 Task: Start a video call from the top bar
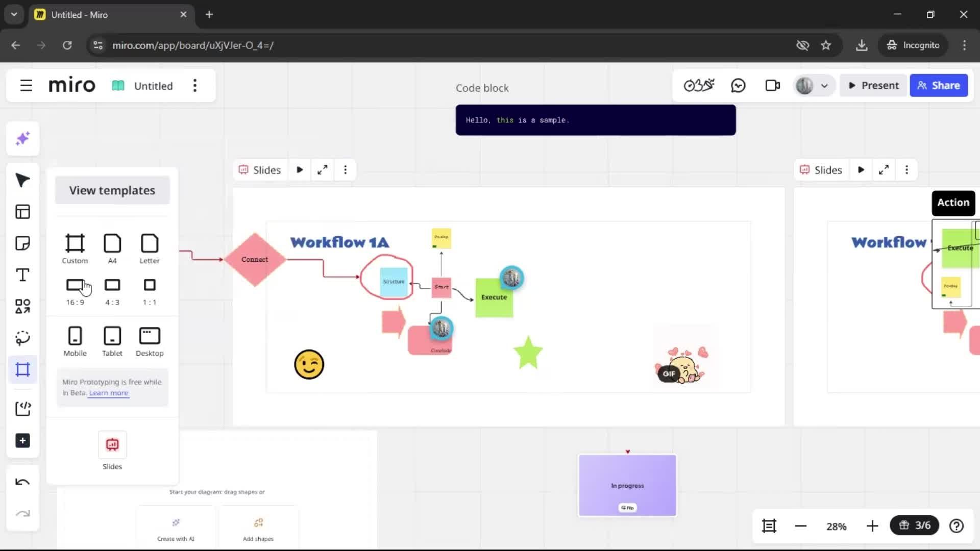[x=773, y=86]
